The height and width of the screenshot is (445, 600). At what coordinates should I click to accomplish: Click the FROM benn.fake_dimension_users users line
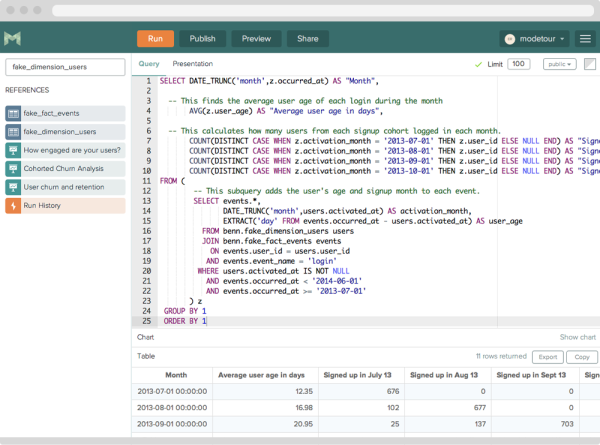click(x=278, y=231)
